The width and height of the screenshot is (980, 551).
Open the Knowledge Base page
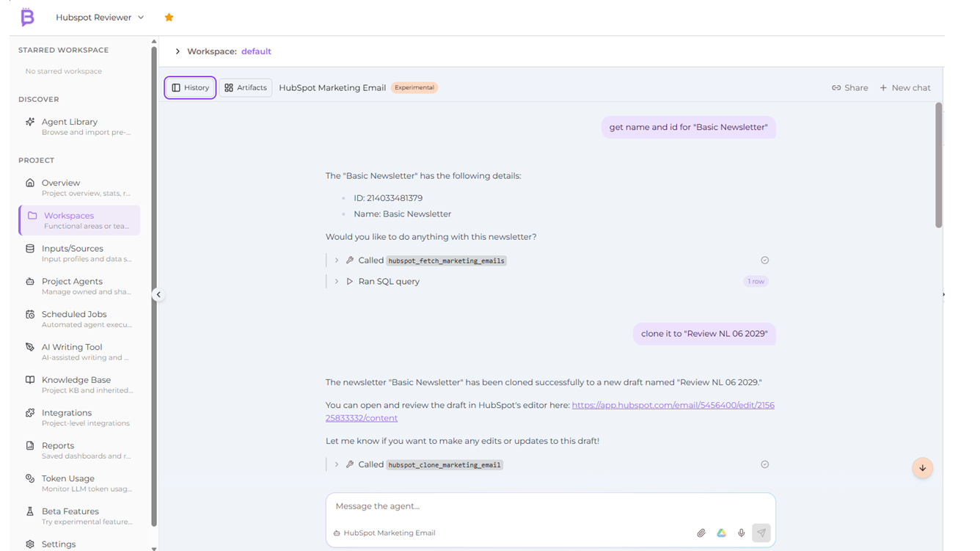(x=79, y=384)
